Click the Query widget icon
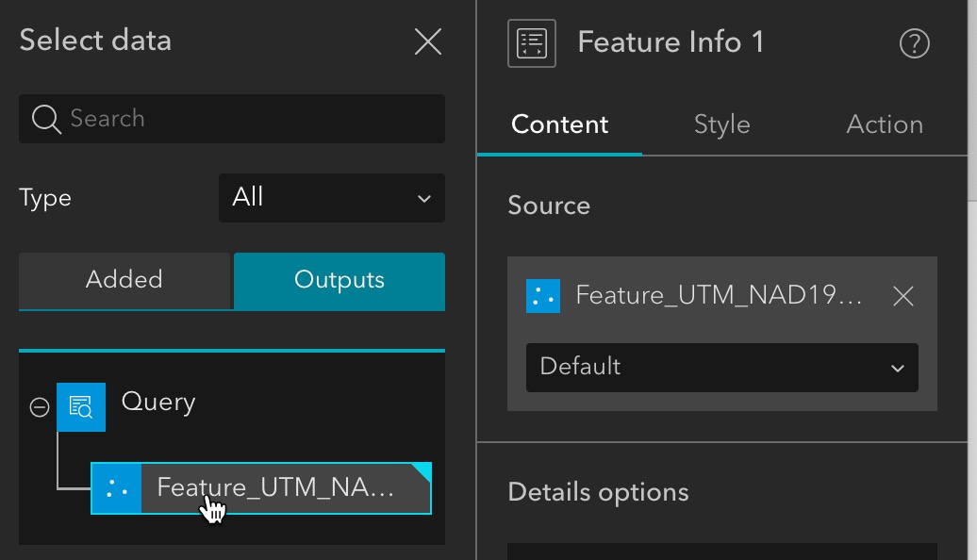The height and width of the screenshot is (560, 977). coord(81,407)
